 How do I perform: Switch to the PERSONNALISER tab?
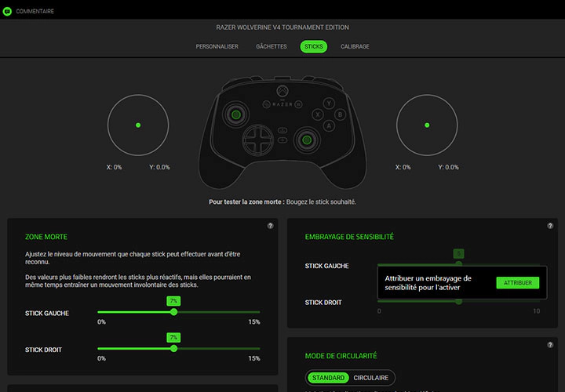217,46
